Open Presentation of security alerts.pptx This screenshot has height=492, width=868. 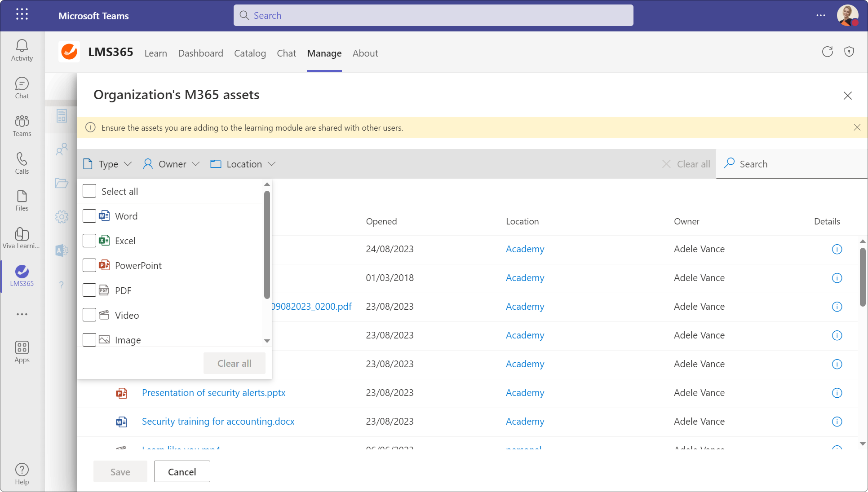(x=214, y=393)
